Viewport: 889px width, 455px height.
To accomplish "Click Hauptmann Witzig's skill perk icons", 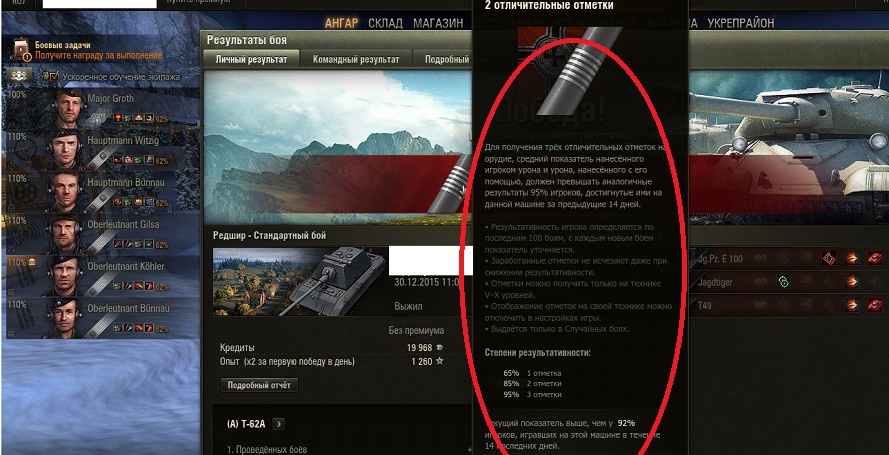I will tap(133, 160).
